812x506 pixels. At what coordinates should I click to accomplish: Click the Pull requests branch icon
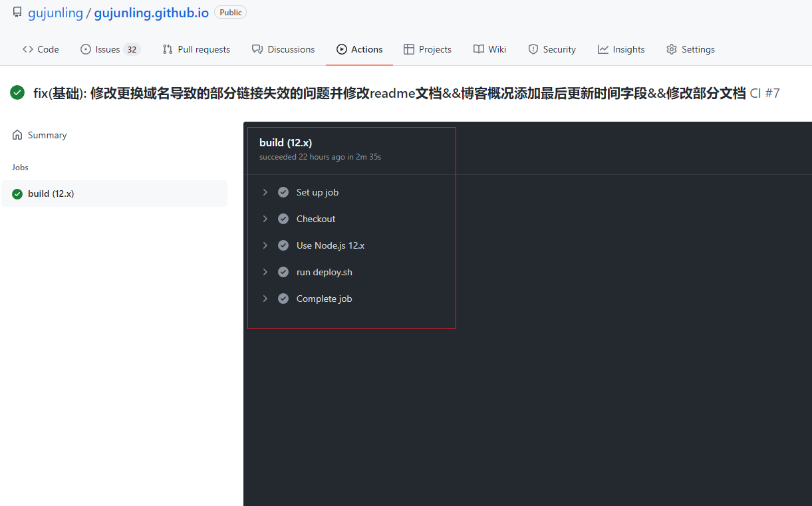tap(166, 49)
